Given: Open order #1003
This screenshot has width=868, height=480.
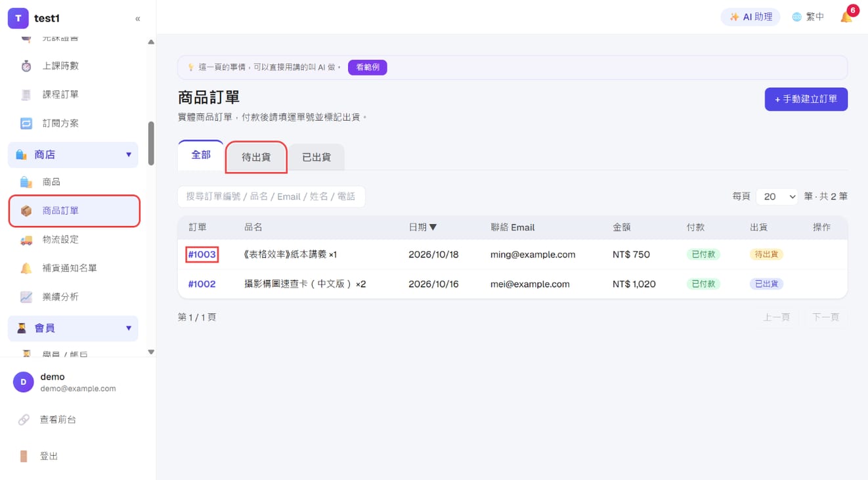Looking at the screenshot, I should coord(202,255).
